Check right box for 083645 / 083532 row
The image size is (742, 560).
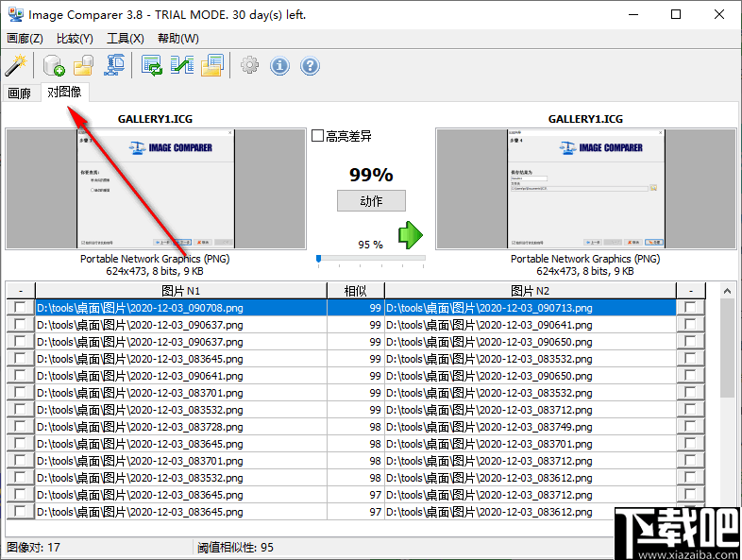690,359
